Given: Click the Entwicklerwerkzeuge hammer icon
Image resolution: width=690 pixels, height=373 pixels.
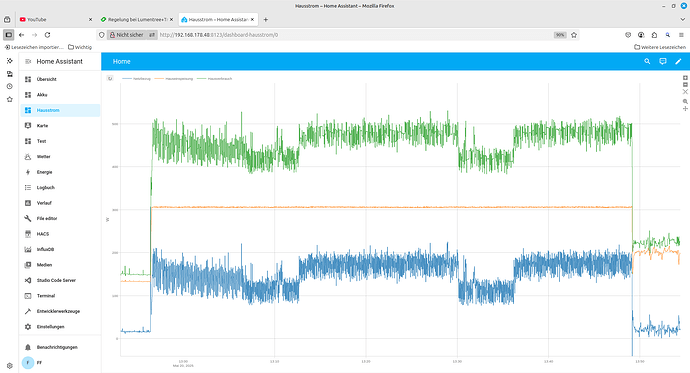Looking at the screenshot, I should point(28,311).
